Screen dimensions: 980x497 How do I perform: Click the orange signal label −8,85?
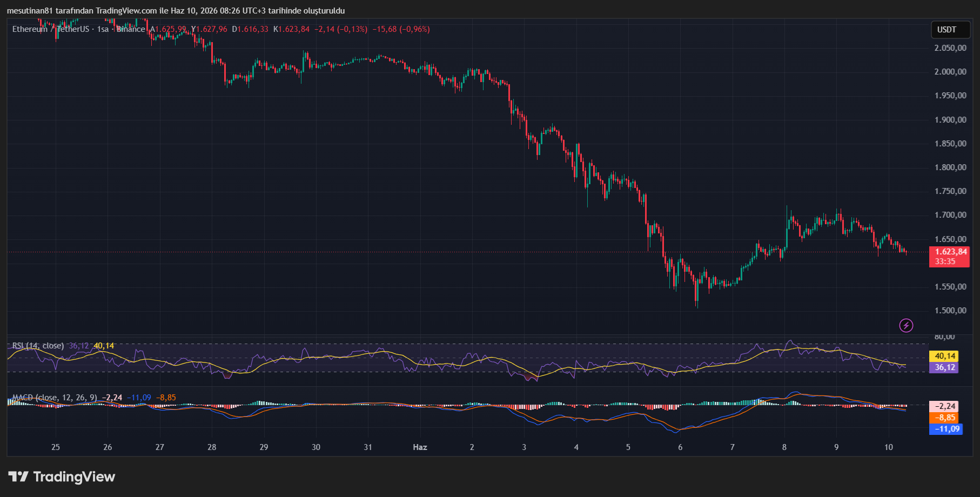coord(944,418)
